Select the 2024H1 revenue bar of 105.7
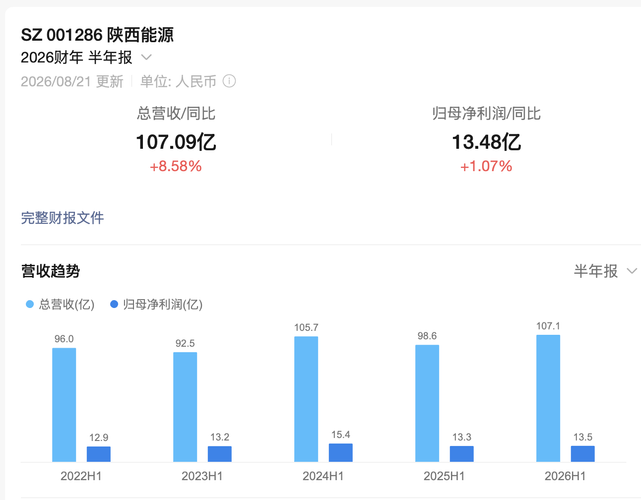The image size is (641, 500). tap(306, 399)
